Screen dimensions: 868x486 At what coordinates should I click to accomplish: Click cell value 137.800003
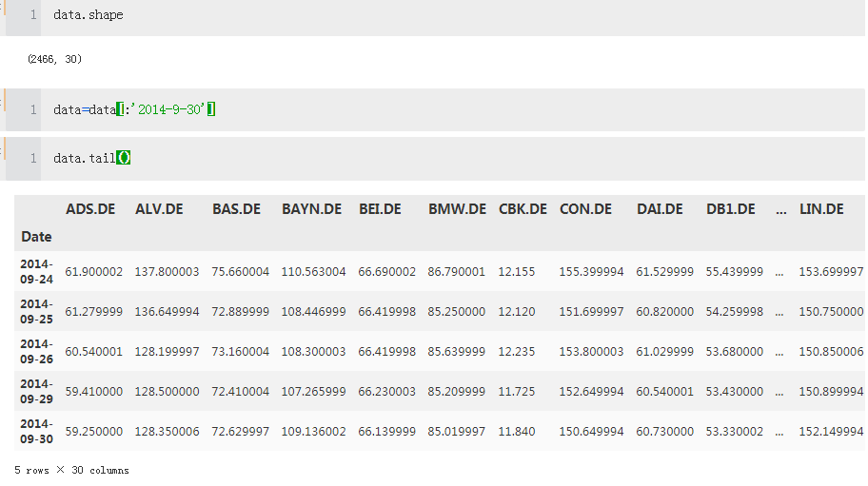coord(167,271)
